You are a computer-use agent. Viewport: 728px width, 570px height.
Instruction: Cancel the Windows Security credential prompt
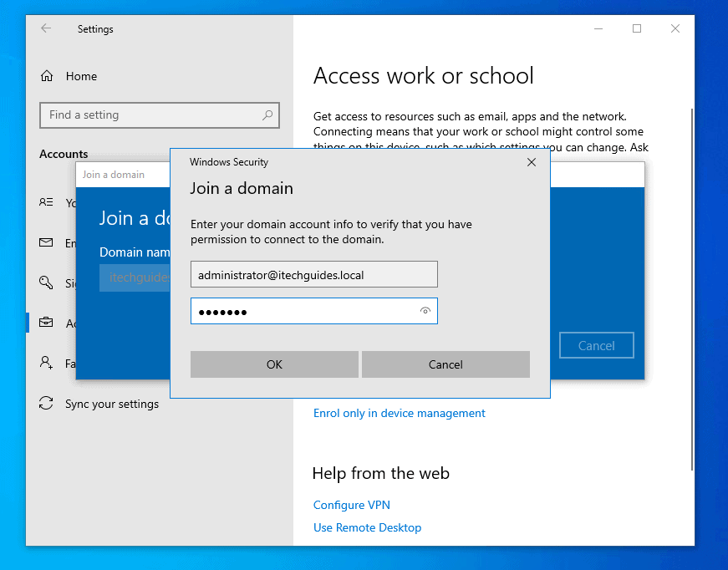click(445, 364)
